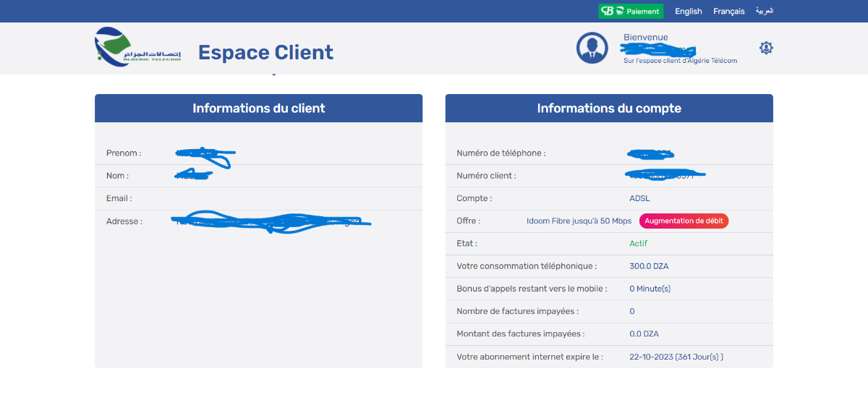
Task: Click the small chevron below Espace Client
Action: pyautogui.click(x=273, y=74)
